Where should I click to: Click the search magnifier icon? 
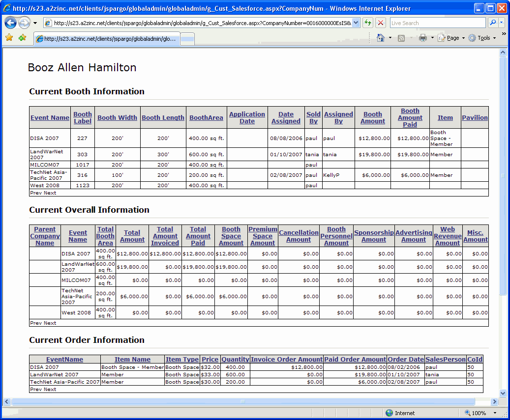pyautogui.click(x=493, y=23)
